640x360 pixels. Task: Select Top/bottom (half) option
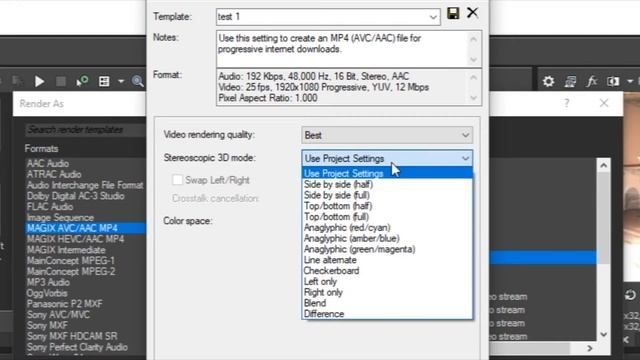[x=338, y=206]
